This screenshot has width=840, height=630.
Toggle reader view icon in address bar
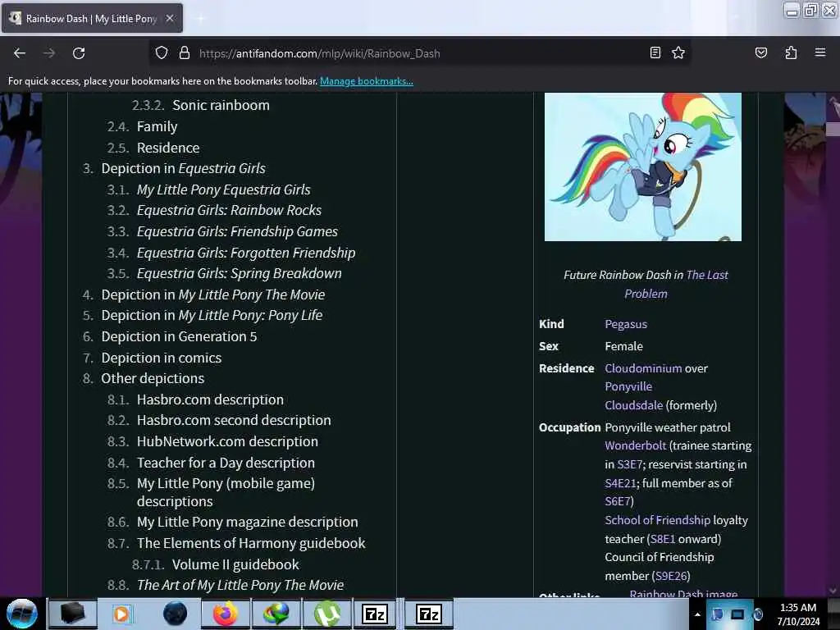[655, 52]
